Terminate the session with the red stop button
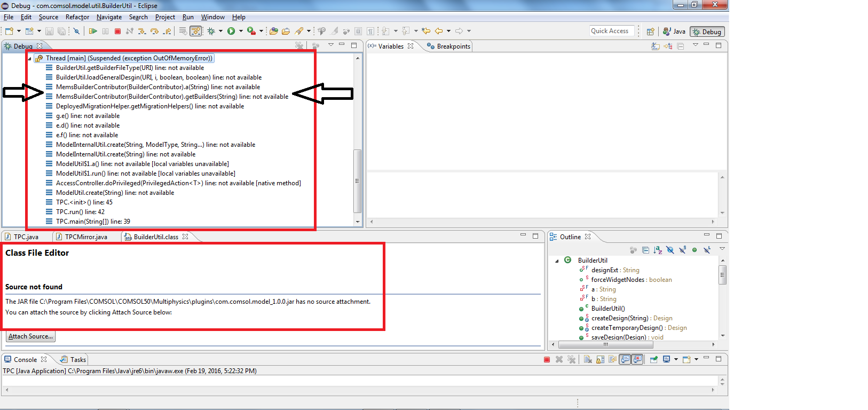868x410 pixels. click(117, 31)
